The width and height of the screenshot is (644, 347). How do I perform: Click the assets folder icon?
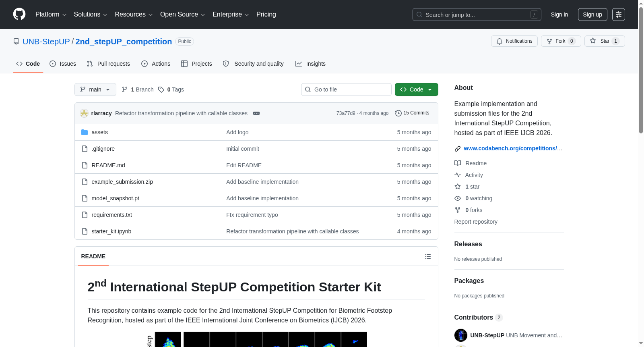(x=85, y=132)
